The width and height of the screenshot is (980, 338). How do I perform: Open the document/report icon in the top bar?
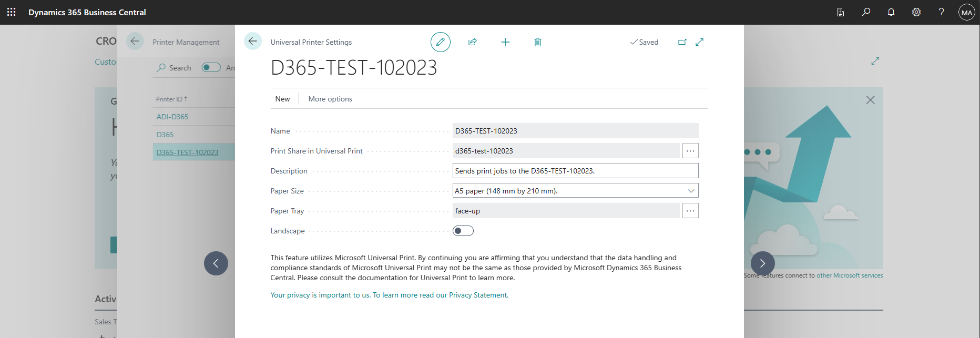[x=841, y=12]
